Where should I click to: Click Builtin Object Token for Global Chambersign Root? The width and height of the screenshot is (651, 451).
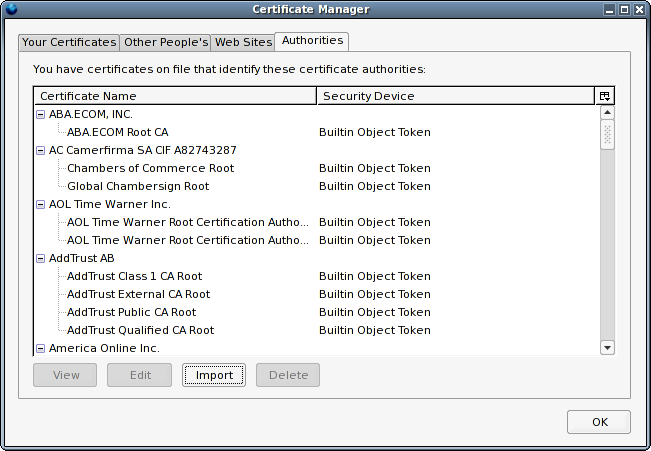(374, 186)
